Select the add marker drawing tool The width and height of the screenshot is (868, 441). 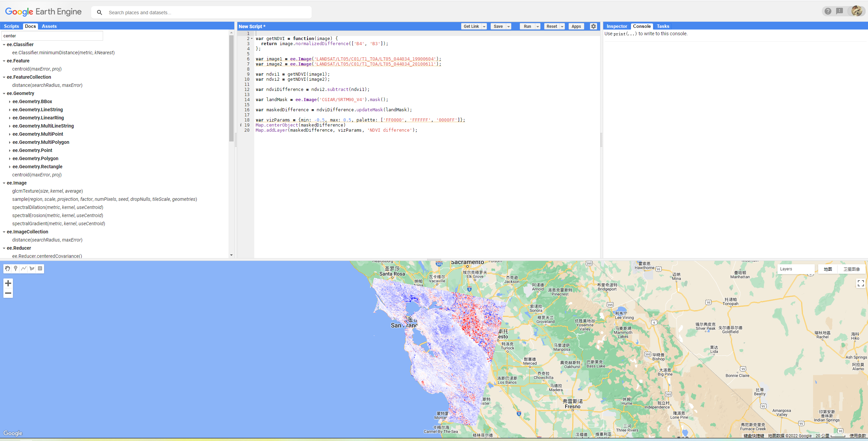coord(16,269)
